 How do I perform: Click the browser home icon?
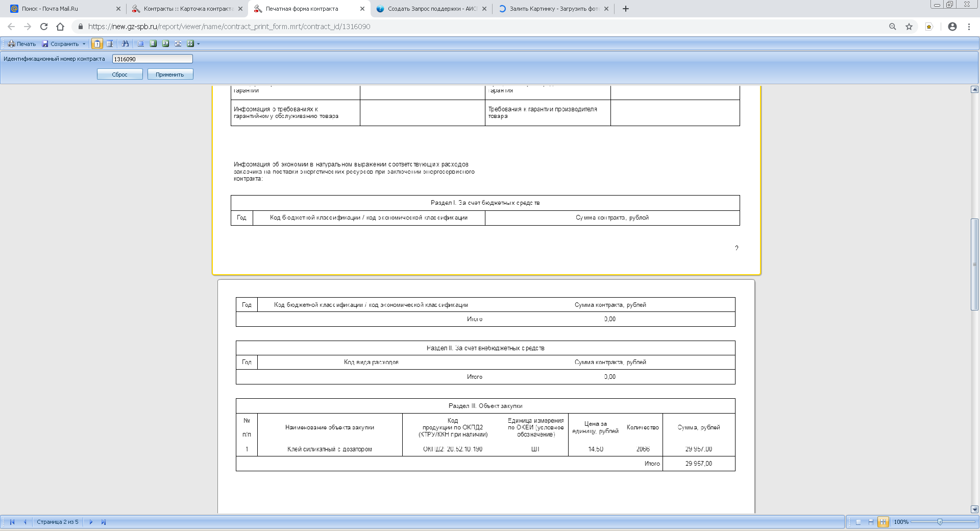tap(60, 27)
